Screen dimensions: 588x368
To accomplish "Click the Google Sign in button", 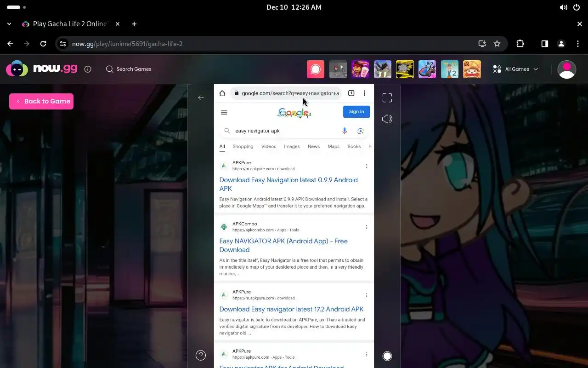I will point(356,111).
